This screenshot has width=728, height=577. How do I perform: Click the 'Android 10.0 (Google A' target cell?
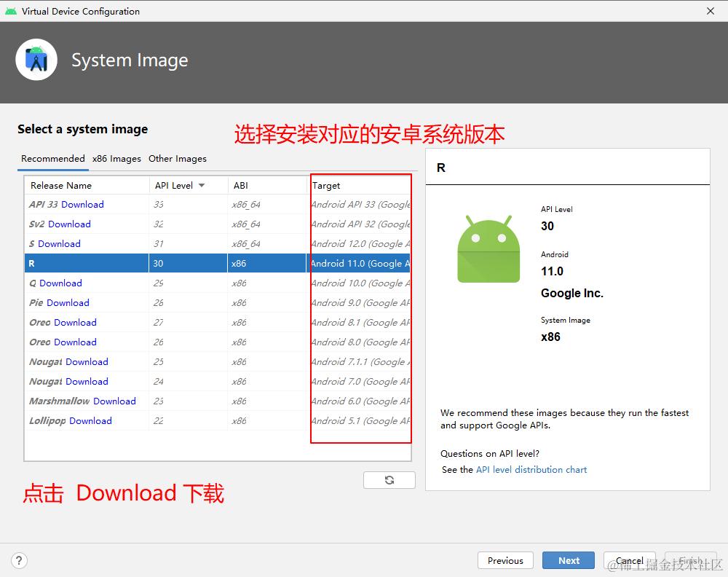click(x=358, y=283)
